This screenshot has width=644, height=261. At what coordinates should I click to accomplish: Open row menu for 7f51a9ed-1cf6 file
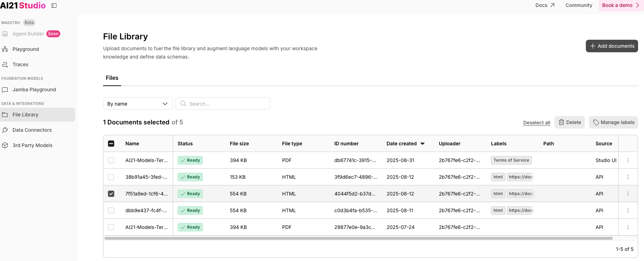(628, 194)
